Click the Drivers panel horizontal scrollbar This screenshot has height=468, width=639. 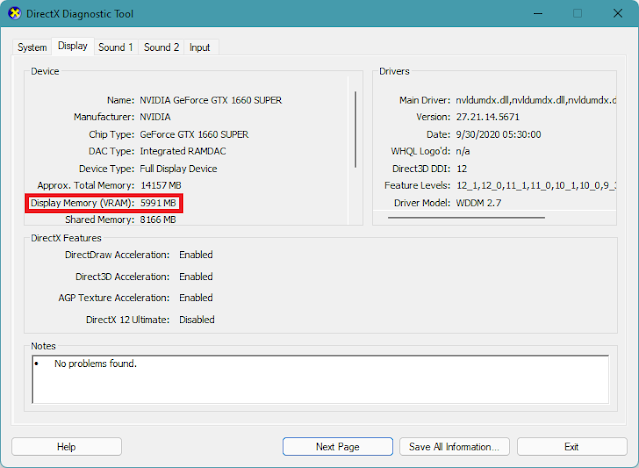(466, 218)
